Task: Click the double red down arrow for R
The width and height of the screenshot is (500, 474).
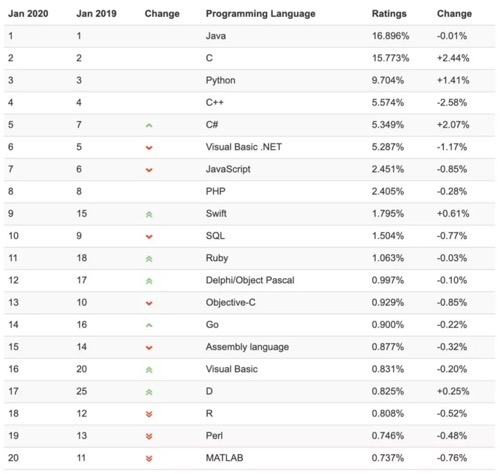Action: (x=149, y=414)
